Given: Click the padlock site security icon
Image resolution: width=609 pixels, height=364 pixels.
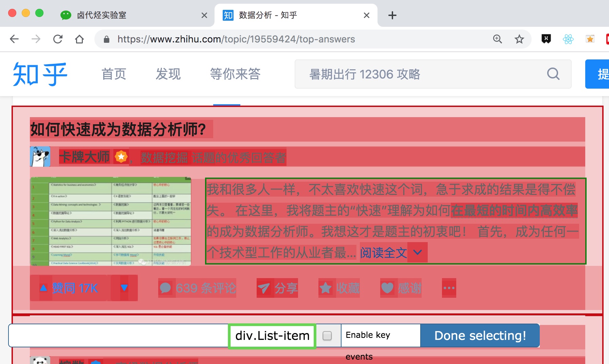Looking at the screenshot, I should coord(107,39).
